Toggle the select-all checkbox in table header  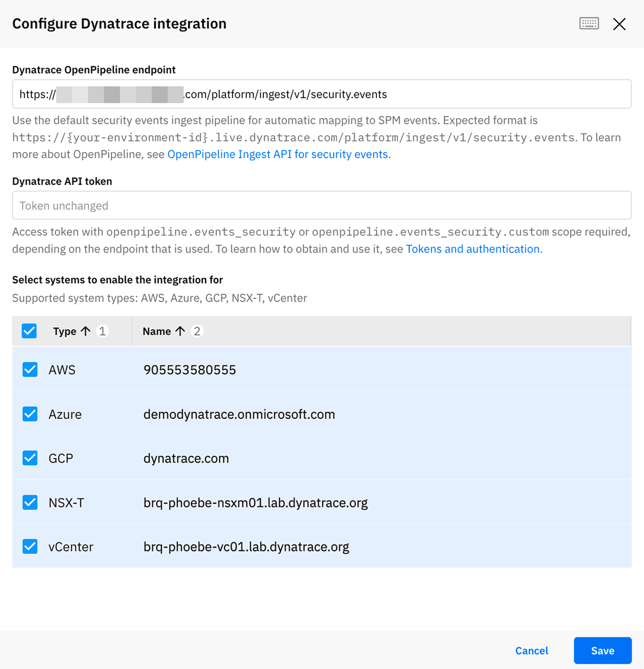(x=29, y=331)
